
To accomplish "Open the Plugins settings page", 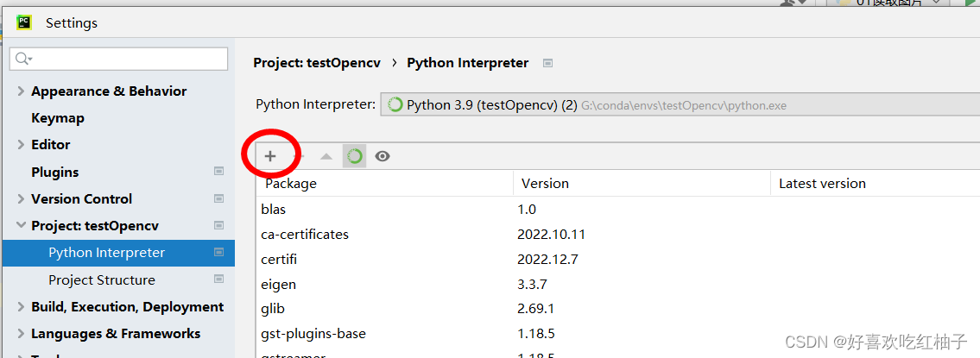I will (x=55, y=172).
